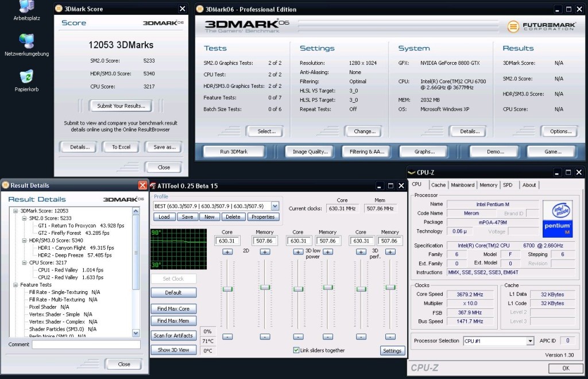Click the 3D perf Memory slider handle
The image size is (588, 379).
(x=390, y=287)
